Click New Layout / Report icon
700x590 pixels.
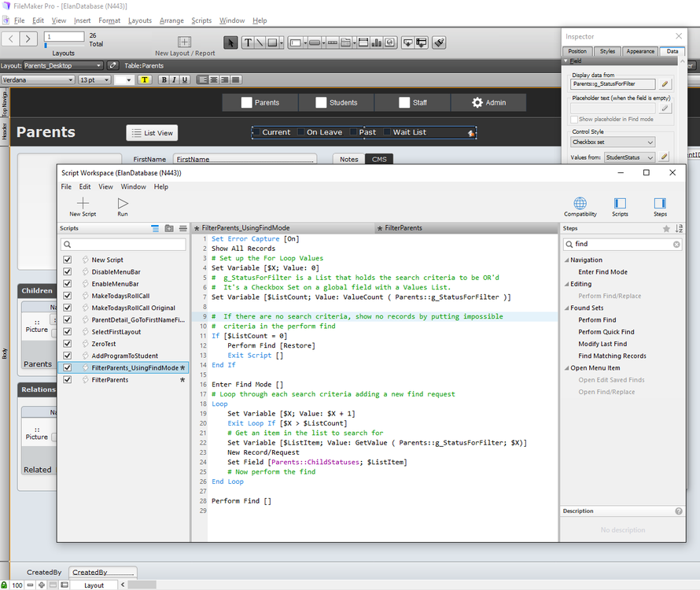coord(184,42)
